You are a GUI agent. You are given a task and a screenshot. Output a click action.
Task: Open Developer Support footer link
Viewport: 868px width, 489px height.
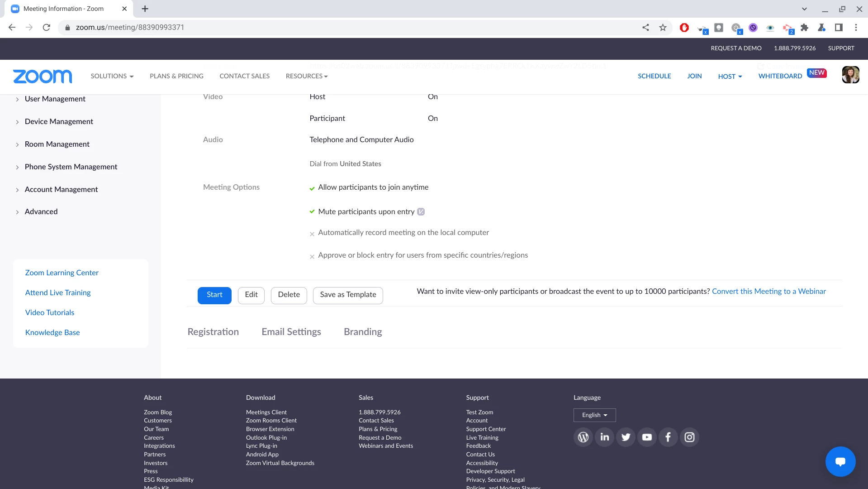click(490, 471)
